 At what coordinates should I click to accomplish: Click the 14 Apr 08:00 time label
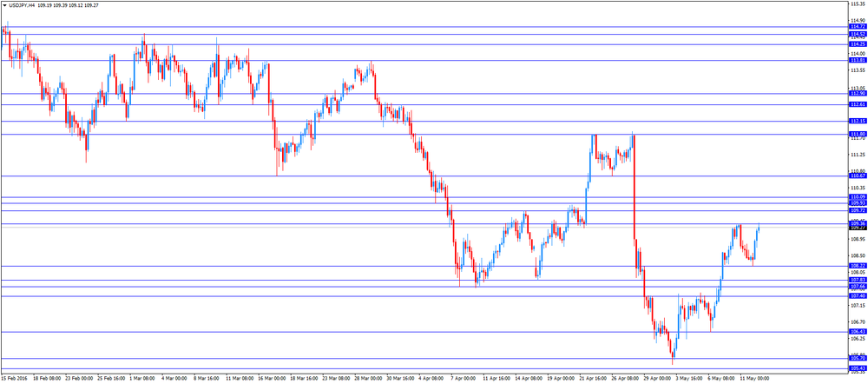pos(528,379)
